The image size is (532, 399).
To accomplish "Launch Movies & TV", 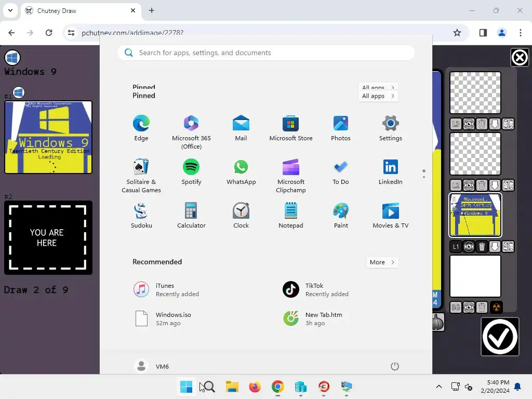I will click(391, 216).
